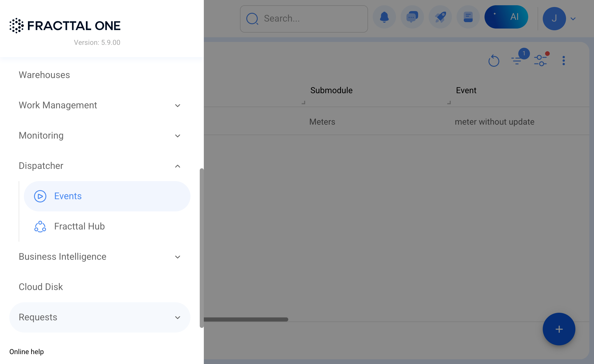Add a new event with plus button
594x364 pixels.
tap(559, 329)
